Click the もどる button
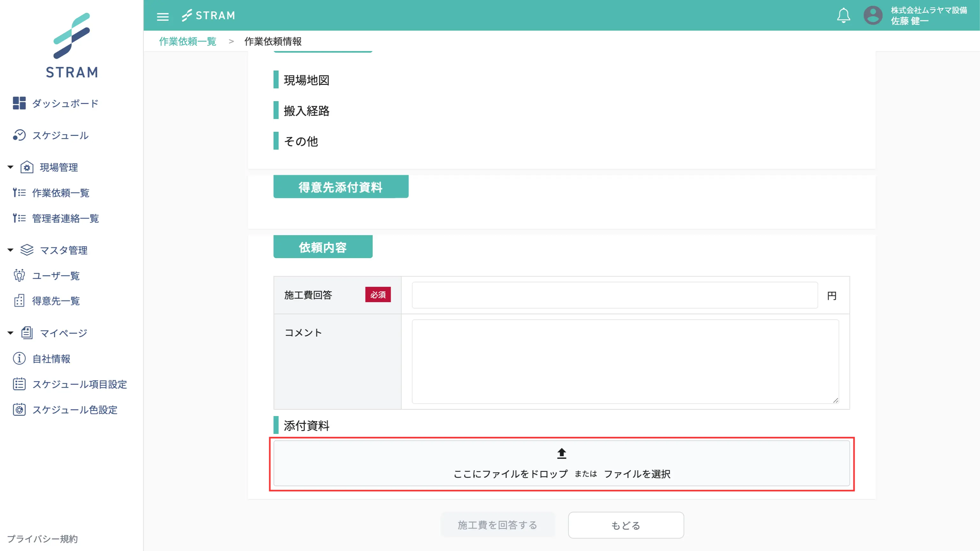980x551 pixels. coord(625,525)
